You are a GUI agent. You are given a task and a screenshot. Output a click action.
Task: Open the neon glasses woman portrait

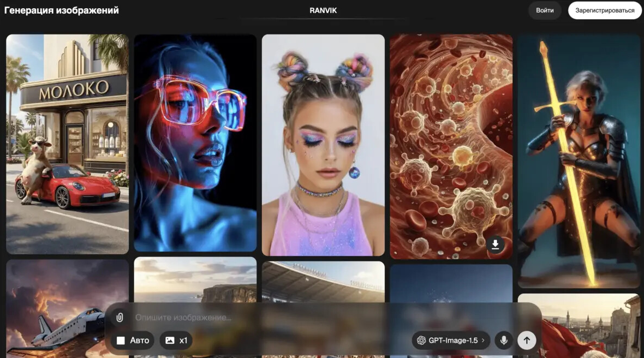pos(195,143)
